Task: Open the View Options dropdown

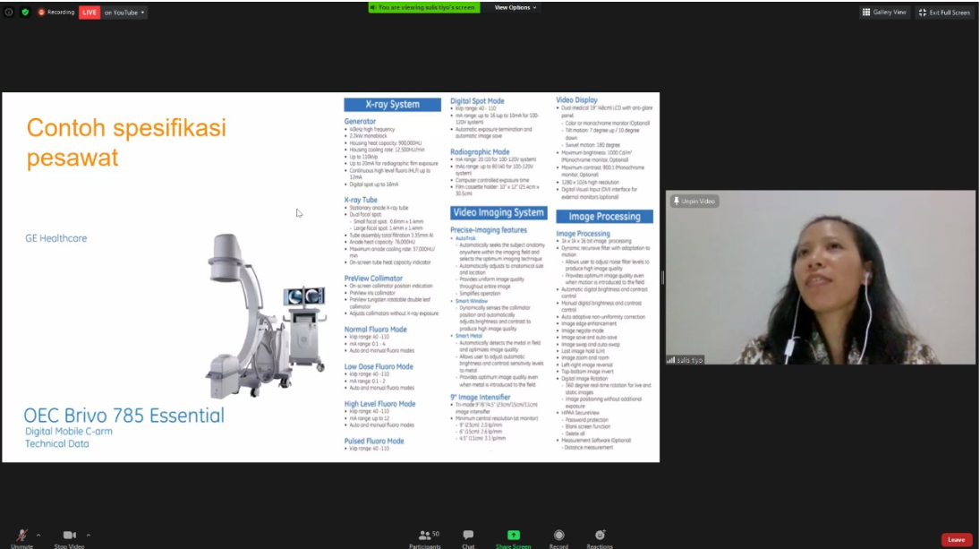Action: (515, 7)
